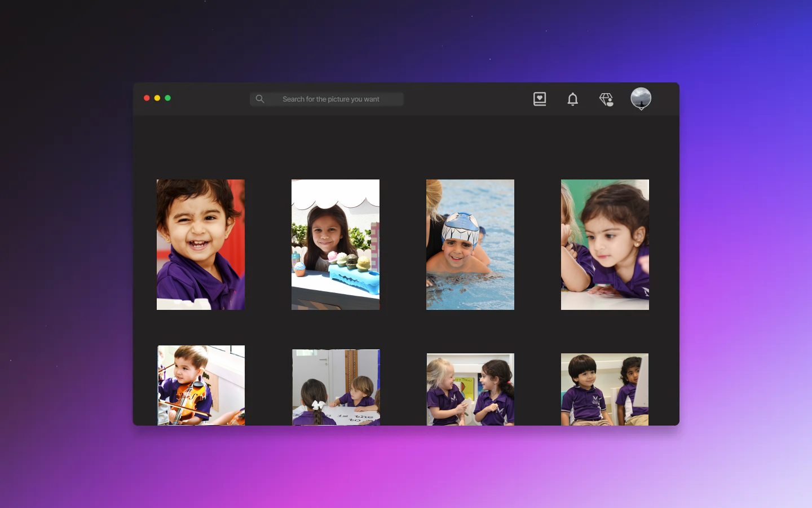Open notifications bell icon
Screen dimensions: 812x508
tap(573, 99)
